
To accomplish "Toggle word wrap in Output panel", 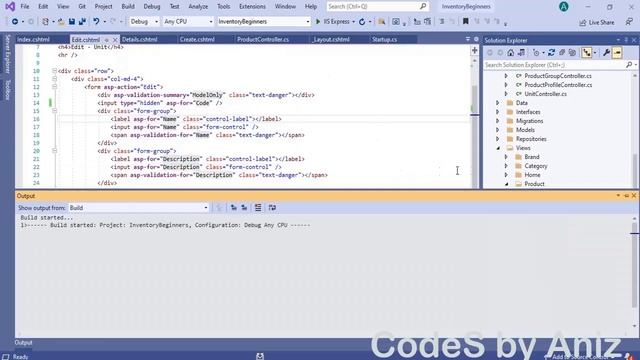I will click(272, 208).
